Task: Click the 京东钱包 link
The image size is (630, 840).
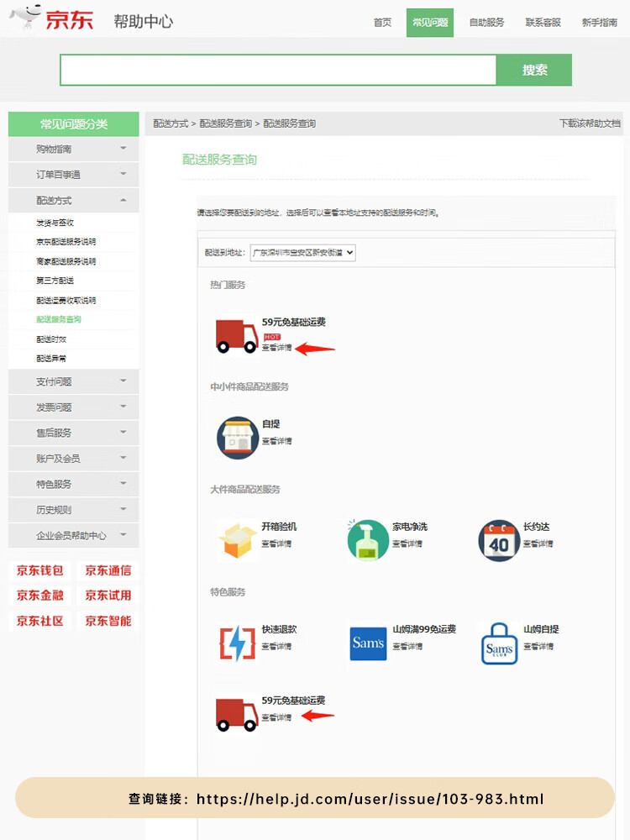Action: coord(40,570)
